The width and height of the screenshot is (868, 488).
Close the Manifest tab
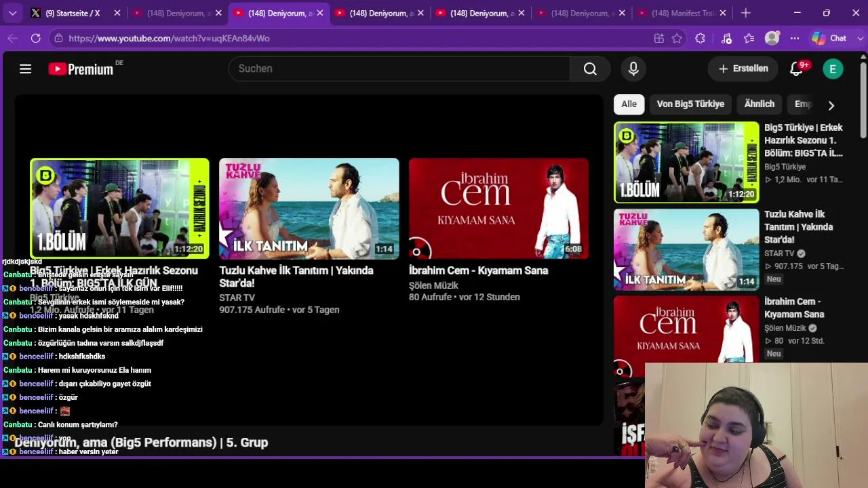(x=722, y=13)
